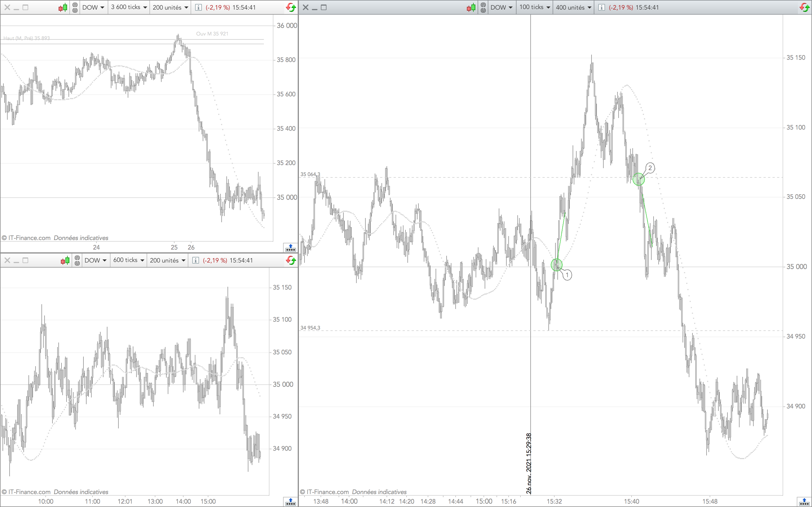The width and height of the screenshot is (812, 507).
Task: Click candlestick style icon in 100 ticks chart
Action: 471,7
